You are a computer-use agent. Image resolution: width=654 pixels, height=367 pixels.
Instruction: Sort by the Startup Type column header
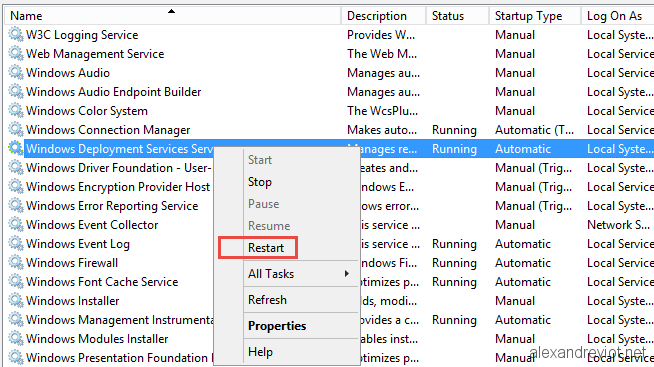(534, 16)
